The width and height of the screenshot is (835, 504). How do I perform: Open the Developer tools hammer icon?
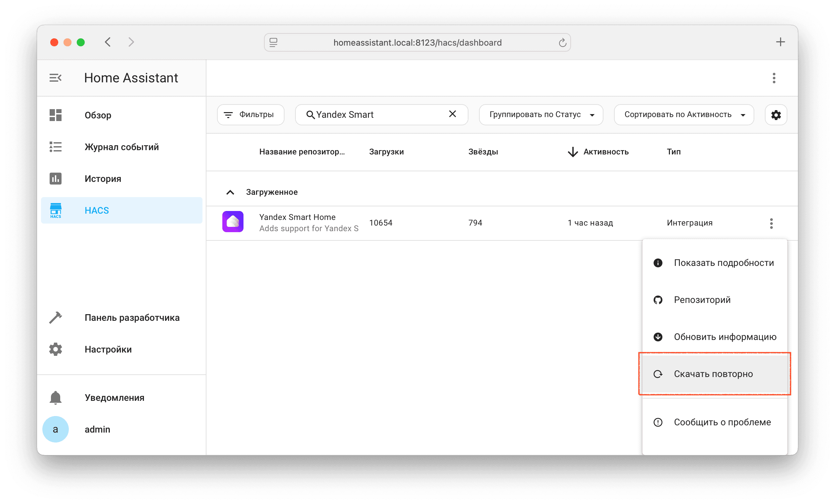pyautogui.click(x=55, y=318)
